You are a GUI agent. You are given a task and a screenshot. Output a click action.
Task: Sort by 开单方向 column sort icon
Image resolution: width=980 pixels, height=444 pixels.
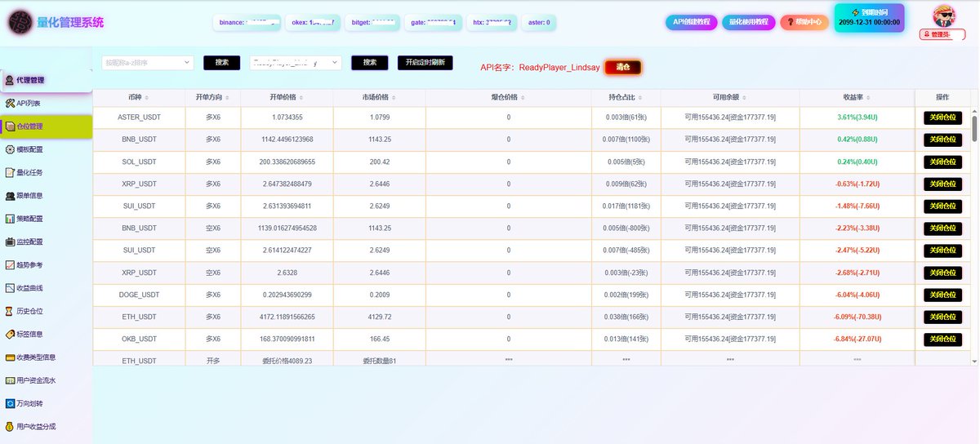point(228,96)
